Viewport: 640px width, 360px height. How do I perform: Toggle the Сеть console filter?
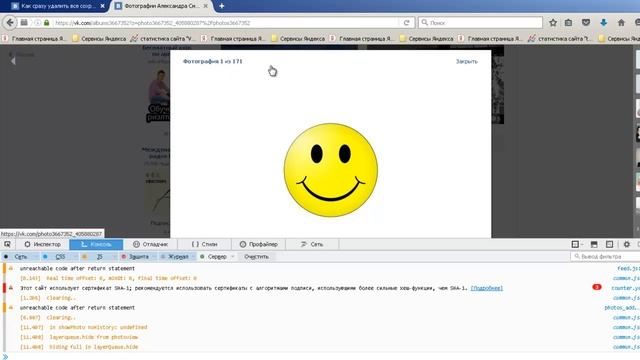coord(20,256)
